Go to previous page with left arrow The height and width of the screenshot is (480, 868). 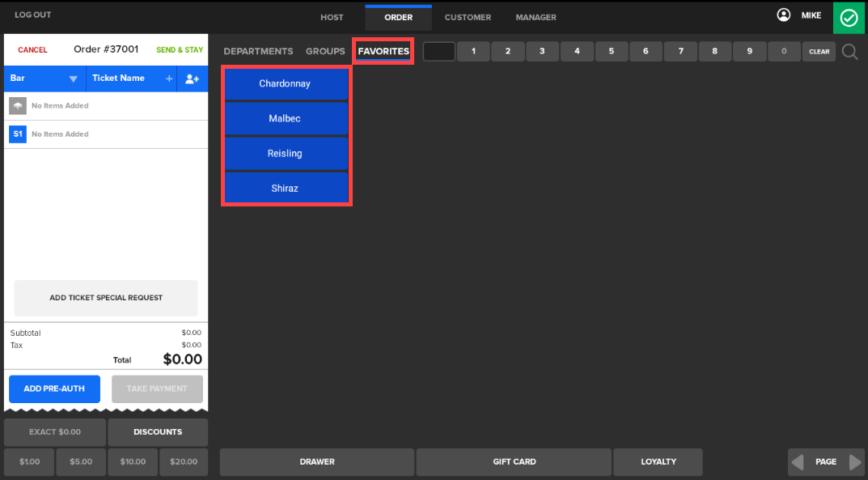(798, 462)
